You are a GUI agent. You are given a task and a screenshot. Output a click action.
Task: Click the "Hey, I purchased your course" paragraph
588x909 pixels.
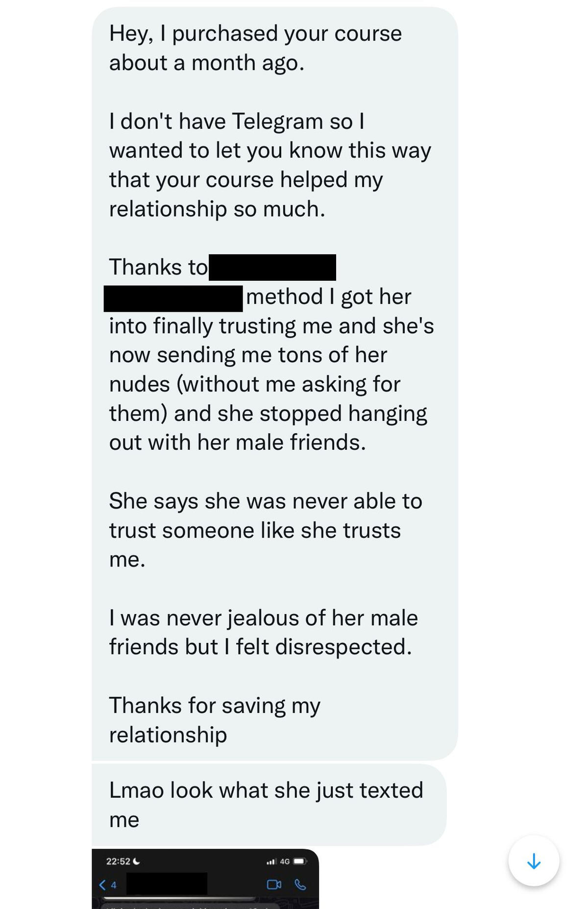pos(255,48)
